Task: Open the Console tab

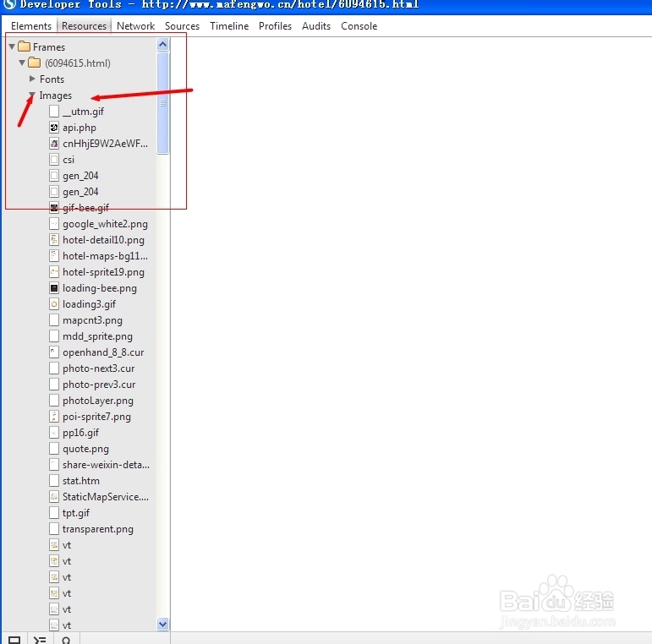Action: 359,25
